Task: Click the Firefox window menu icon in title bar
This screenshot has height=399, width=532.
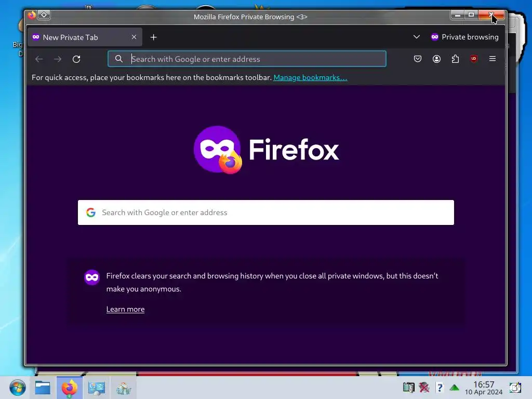Action: [32, 15]
